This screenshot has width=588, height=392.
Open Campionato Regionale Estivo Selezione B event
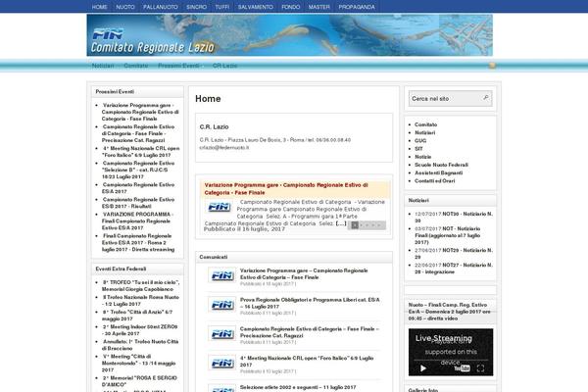(138, 170)
